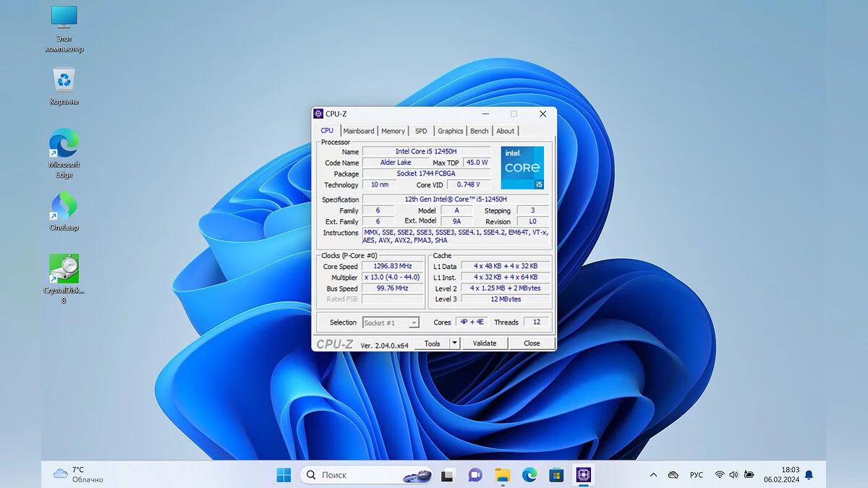Click the Windows Start button

(284, 475)
